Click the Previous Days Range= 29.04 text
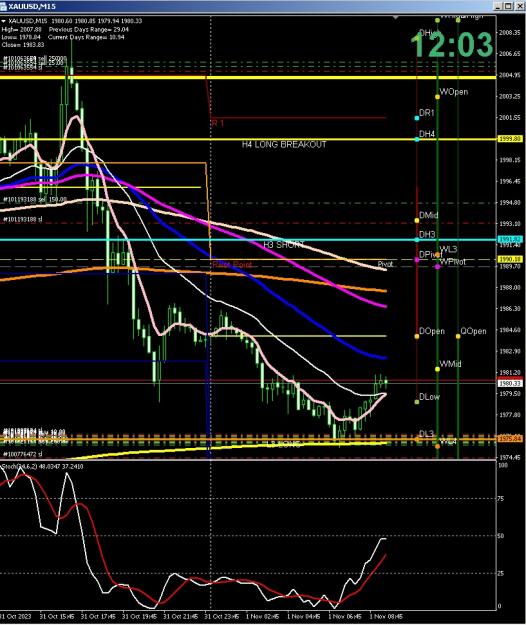 pos(89,29)
